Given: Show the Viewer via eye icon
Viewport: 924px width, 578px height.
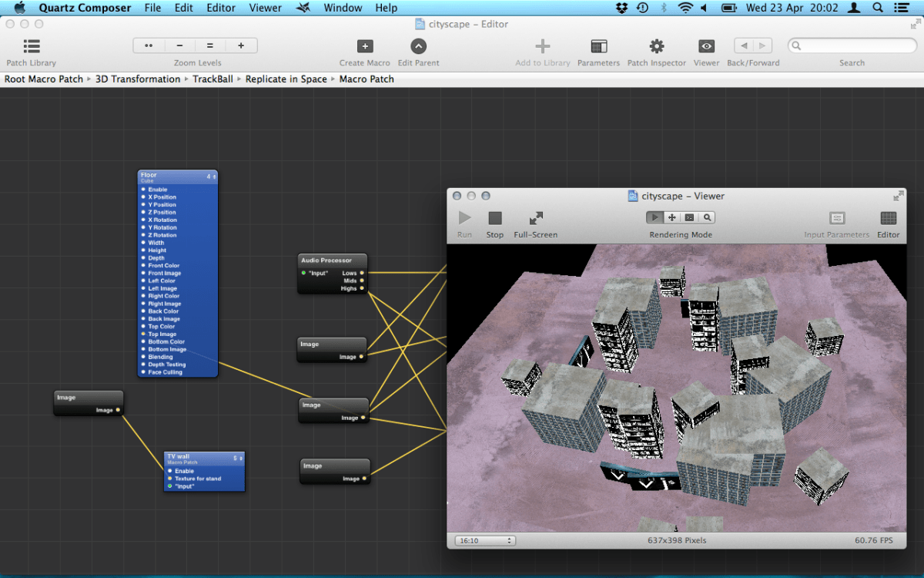Looking at the screenshot, I should tap(706, 46).
